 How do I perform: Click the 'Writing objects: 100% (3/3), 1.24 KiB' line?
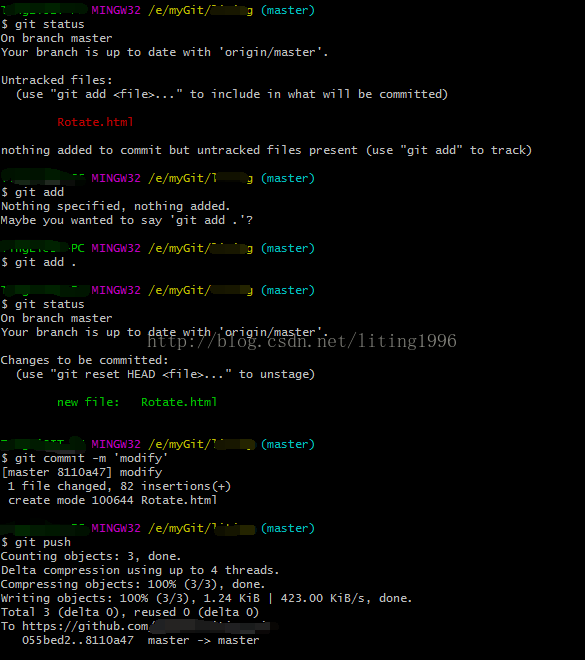[206, 598]
